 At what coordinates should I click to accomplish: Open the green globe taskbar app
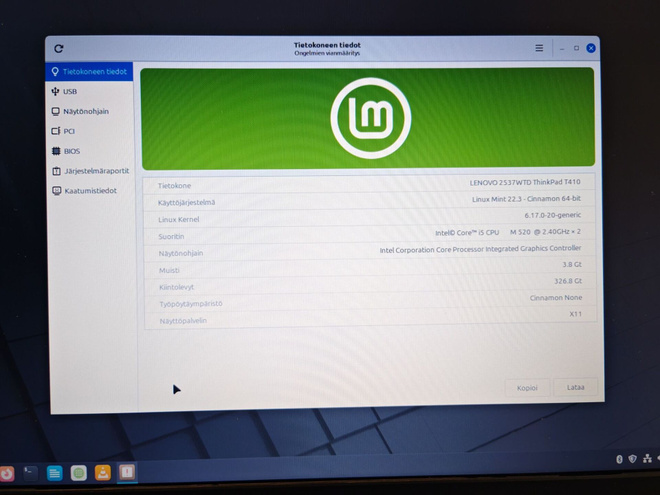(79, 473)
